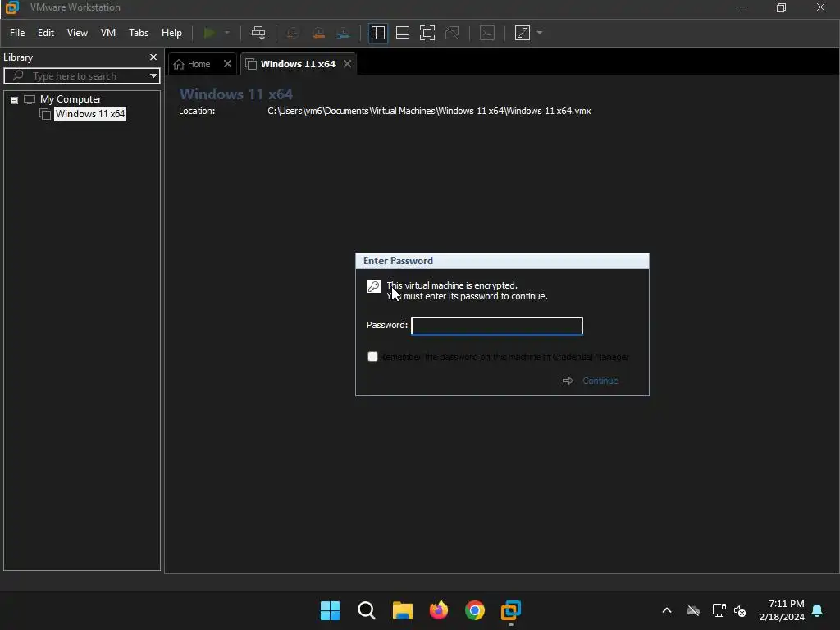The width and height of the screenshot is (840, 630).
Task: Show hidden system tray icons
Action: [x=667, y=610]
